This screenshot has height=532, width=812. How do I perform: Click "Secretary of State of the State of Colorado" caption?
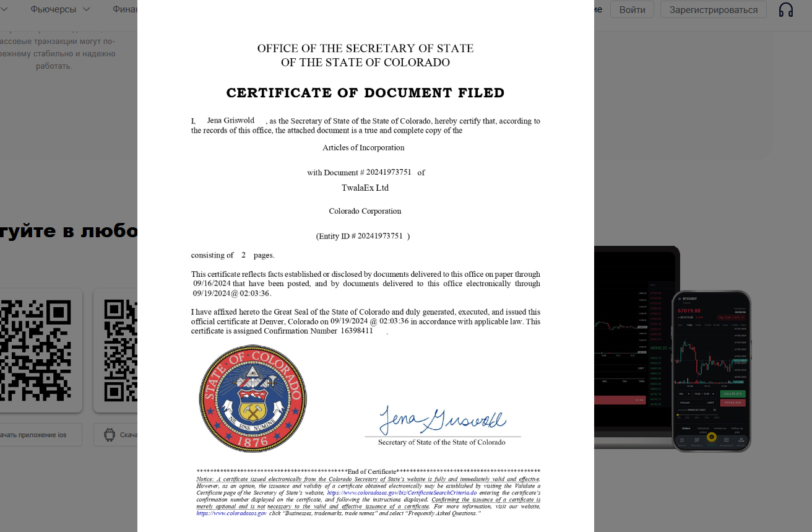tap(442, 442)
